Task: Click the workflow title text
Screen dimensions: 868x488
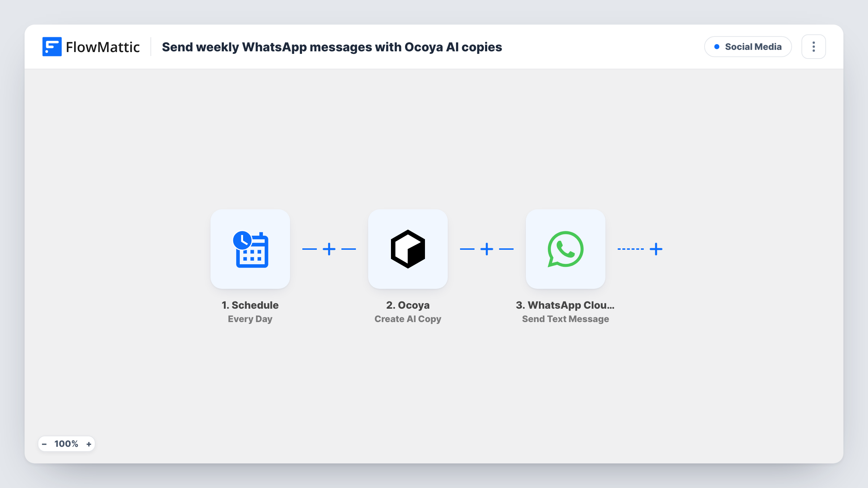Action: point(332,47)
